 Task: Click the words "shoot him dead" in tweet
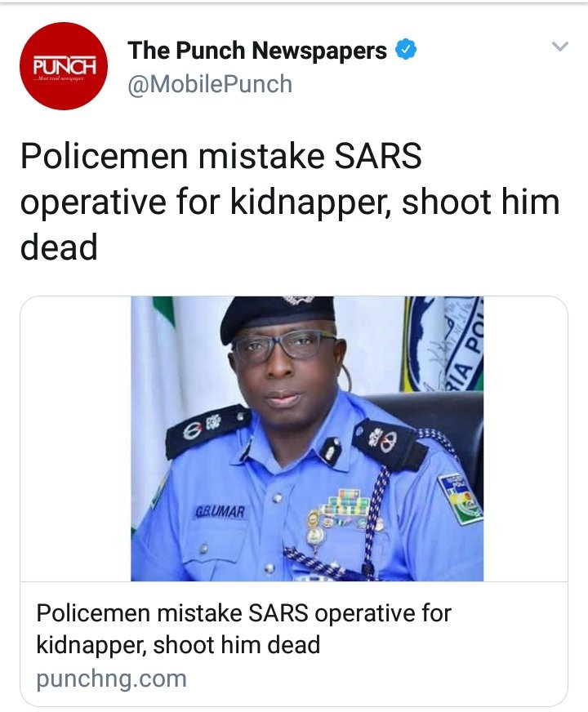click(482, 200)
